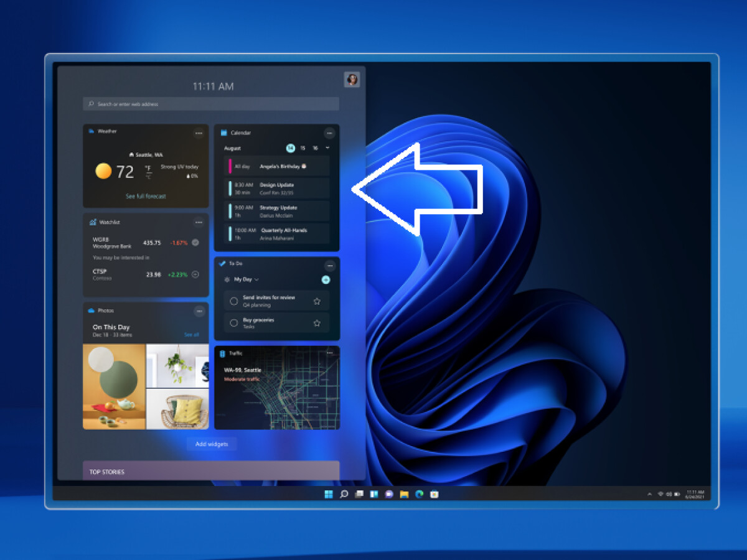Click the See full forecast link
The image size is (747, 560).
click(x=146, y=196)
